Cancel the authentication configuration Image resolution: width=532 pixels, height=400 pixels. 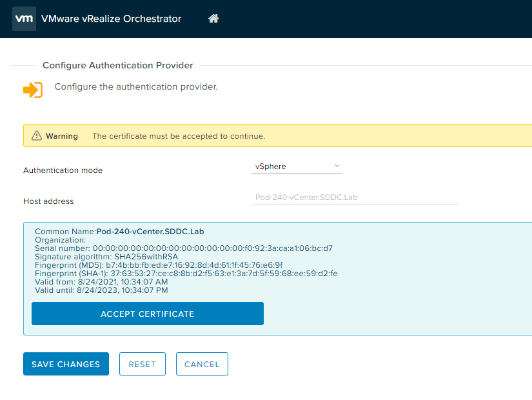click(x=202, y=364)
